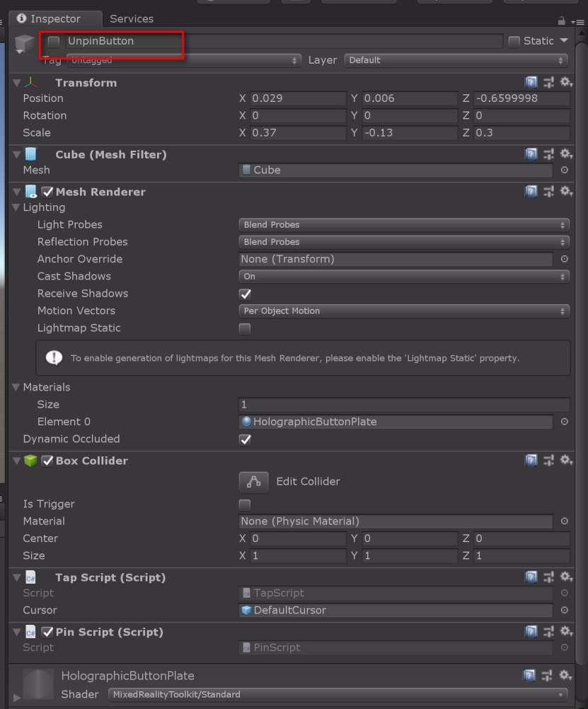The height and width of the screenshot is (709, 588).
Task: Click the Position X value field
Action: [x=298, y=98]
